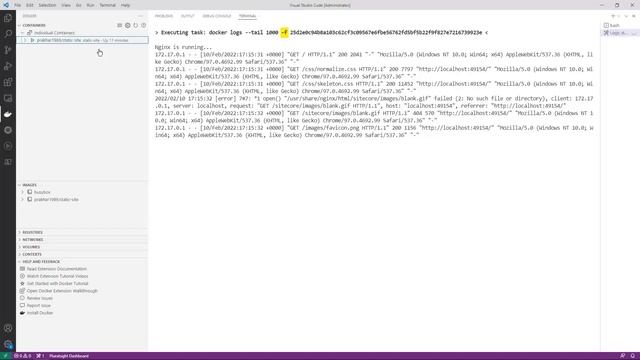Open the Explorer view in activity bar
Image resolution: width=640 pixels, height=360 pixels.
tap(8, 18)
